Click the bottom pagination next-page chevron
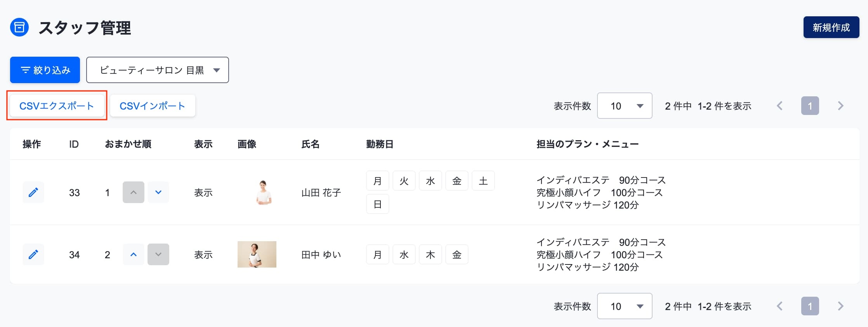 click(840, 306)
